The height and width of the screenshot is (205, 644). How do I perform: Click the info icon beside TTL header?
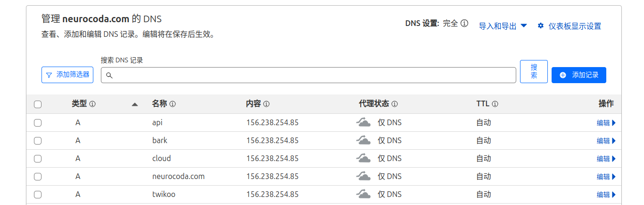click(495, 104)
